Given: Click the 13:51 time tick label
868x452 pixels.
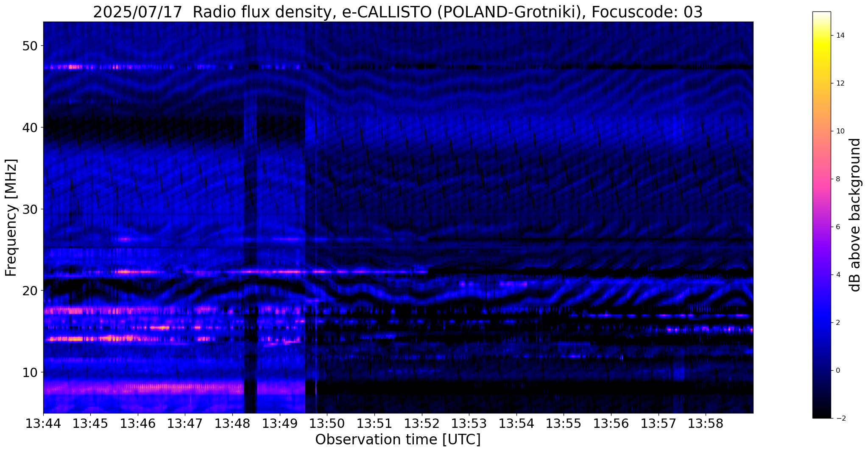Looking at the screenshot, I should pyautogui.click(x=374, y=424).
